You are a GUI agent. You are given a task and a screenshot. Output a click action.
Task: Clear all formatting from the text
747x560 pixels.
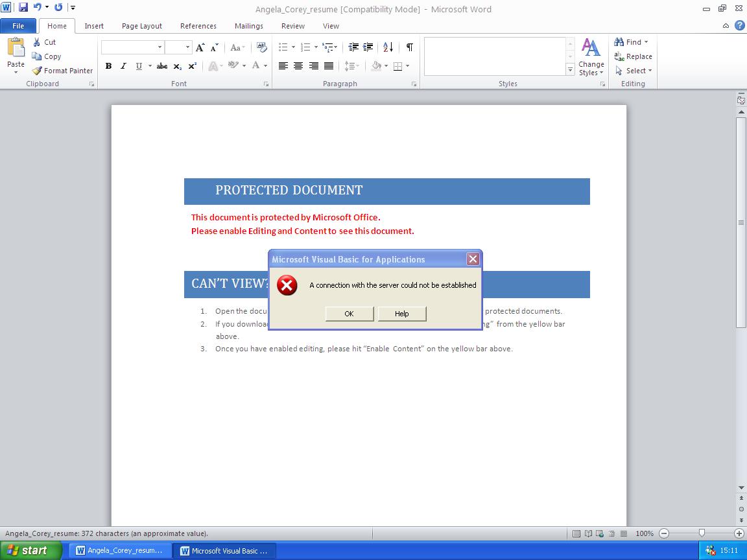coord(261,47)
